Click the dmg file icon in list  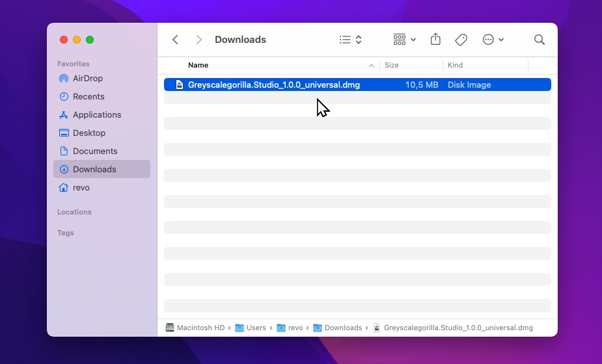tap(179, 84)
